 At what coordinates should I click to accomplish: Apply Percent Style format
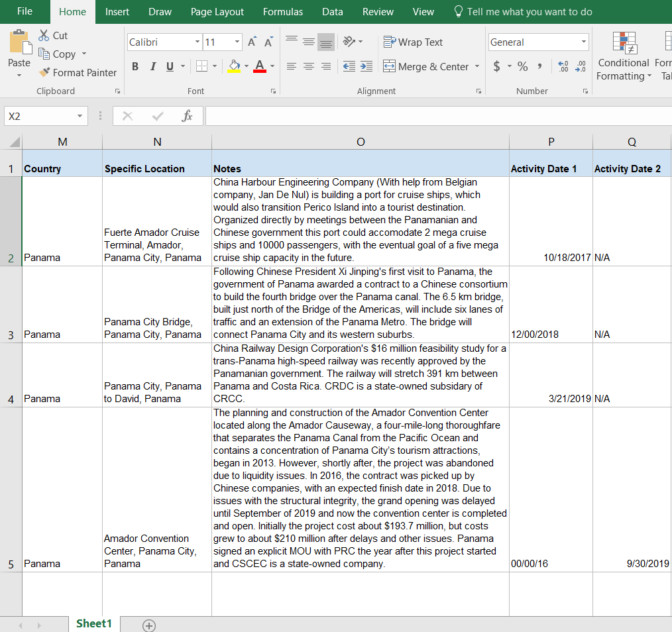coord(522,66)
